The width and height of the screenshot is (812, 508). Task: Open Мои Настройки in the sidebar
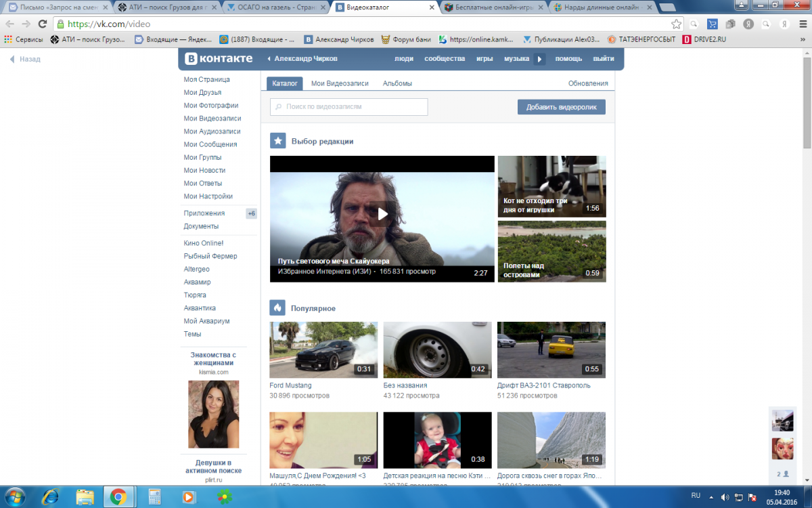[x=208, y=196]
